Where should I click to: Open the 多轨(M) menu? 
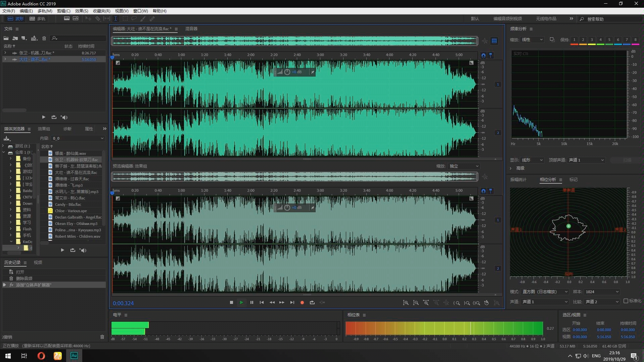click(45, 11)
